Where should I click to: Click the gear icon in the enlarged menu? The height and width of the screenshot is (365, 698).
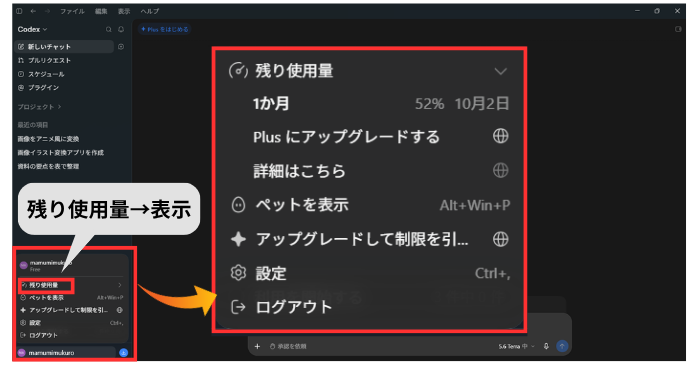point(239,272)
